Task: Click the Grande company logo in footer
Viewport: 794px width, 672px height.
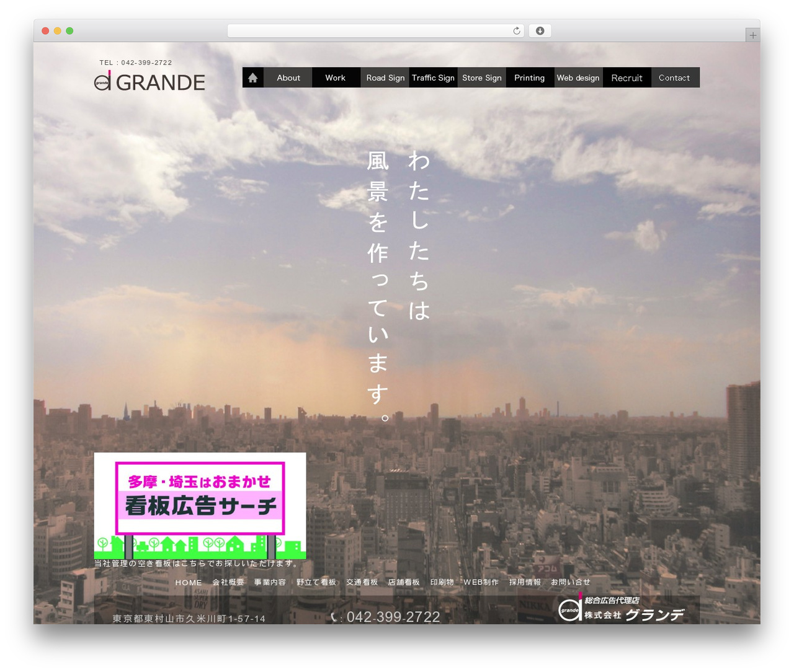Action: coord(622,607)
